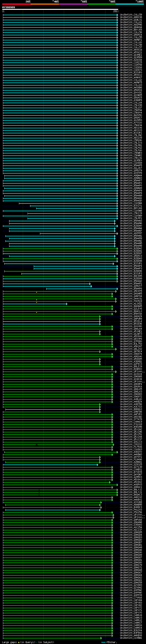
Task: Select hit label UniRef100_C1E8S6
Action: pyautogui.click(x=131, y=67)
